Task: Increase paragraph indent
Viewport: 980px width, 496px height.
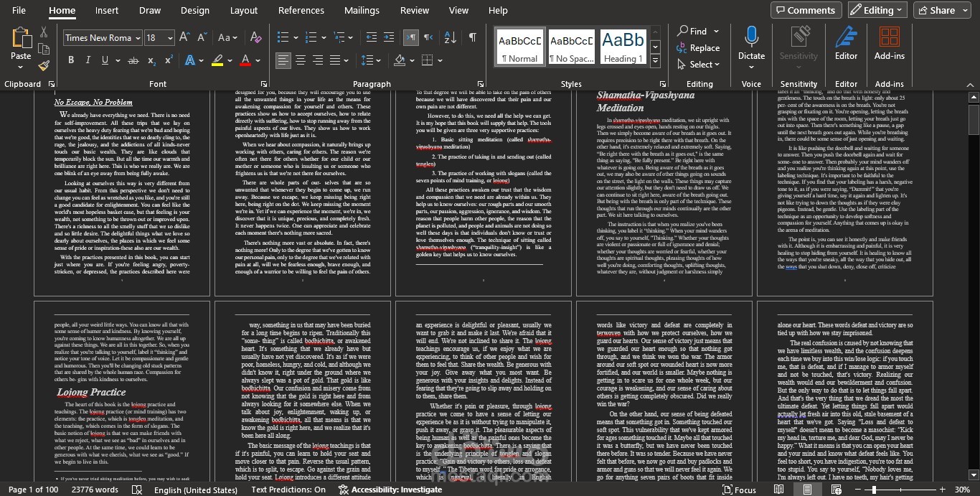Action: [389, 37]
